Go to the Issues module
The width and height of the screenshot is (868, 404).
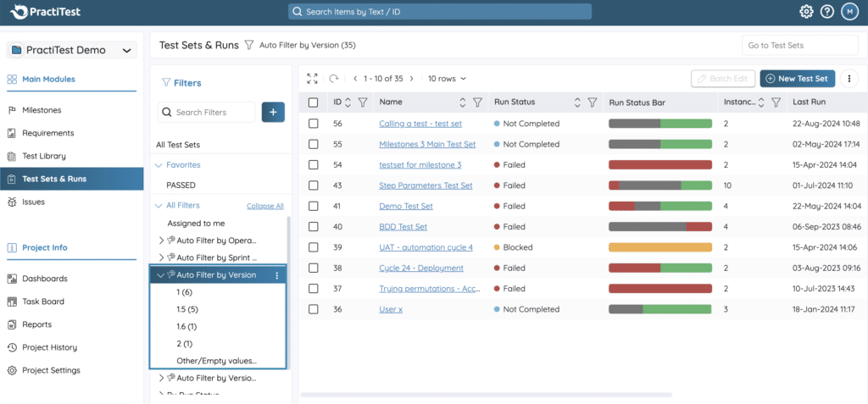click(33, 202)
